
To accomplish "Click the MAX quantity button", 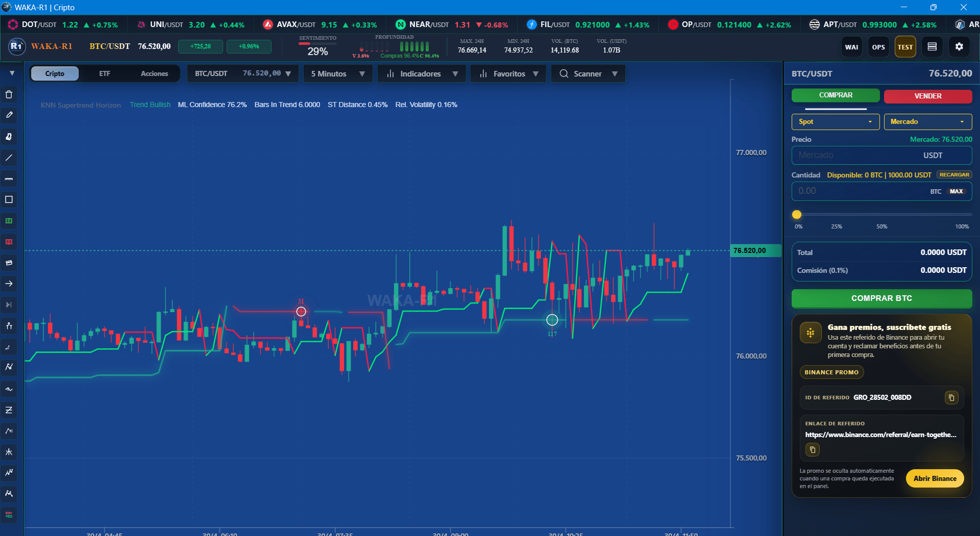I will pos(956,191).
